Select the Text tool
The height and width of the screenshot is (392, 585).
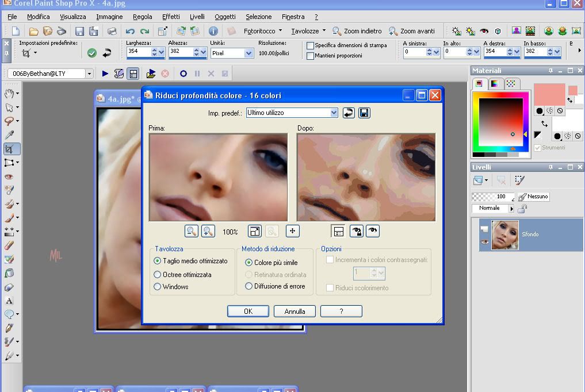coord(9,301)
